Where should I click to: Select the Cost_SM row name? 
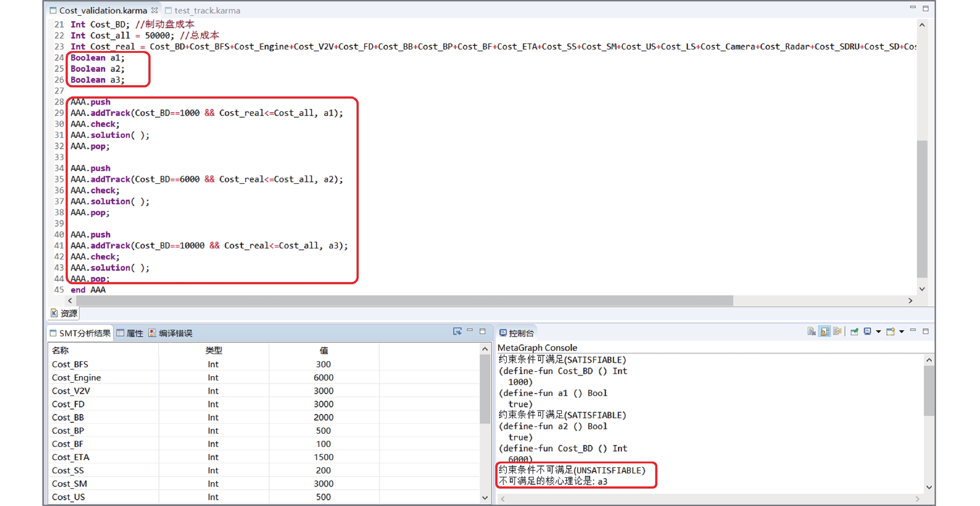[69, 484]
